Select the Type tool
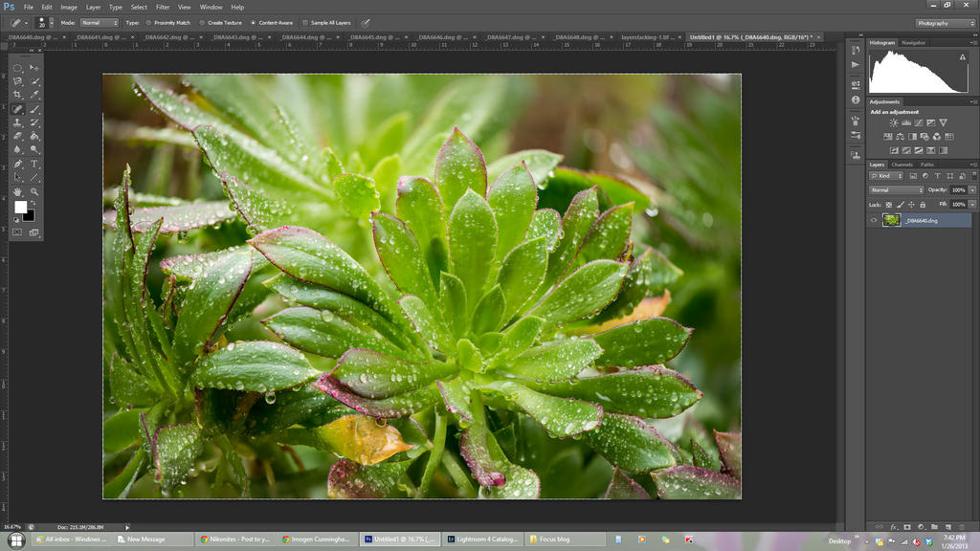This screenshot has width=980, height=551. point(34,164)
